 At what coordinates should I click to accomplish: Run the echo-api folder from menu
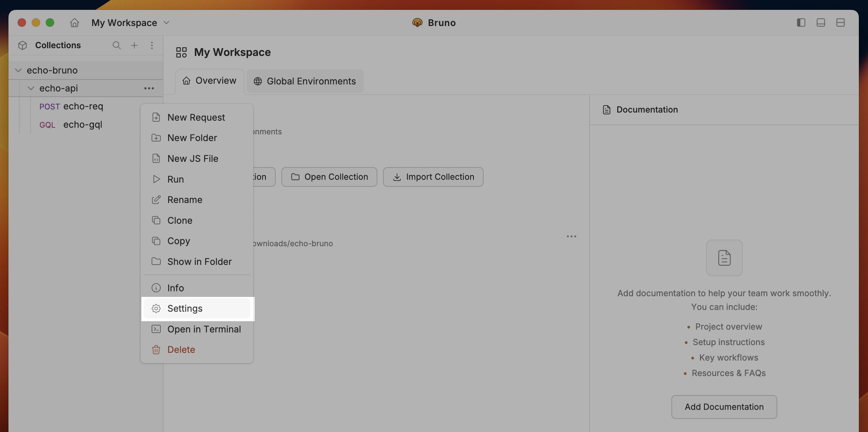pyautogui.click(x=197, y=179)
